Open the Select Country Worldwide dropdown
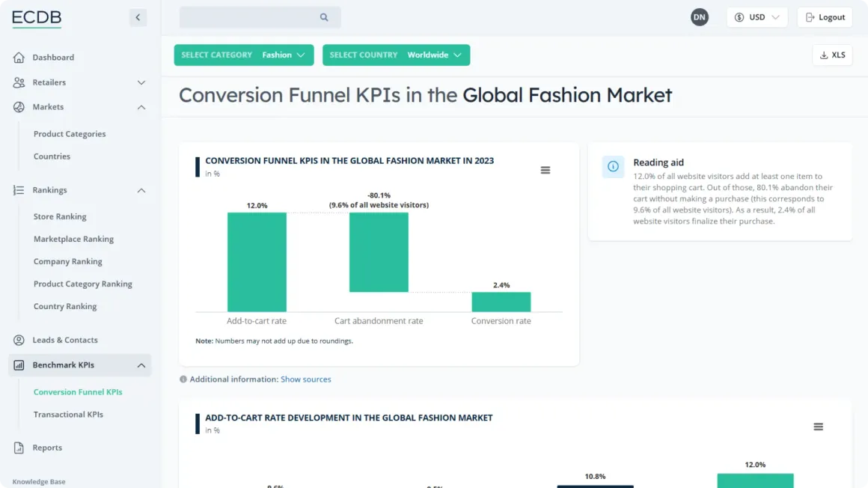868x488 pixels. [396, 55]
